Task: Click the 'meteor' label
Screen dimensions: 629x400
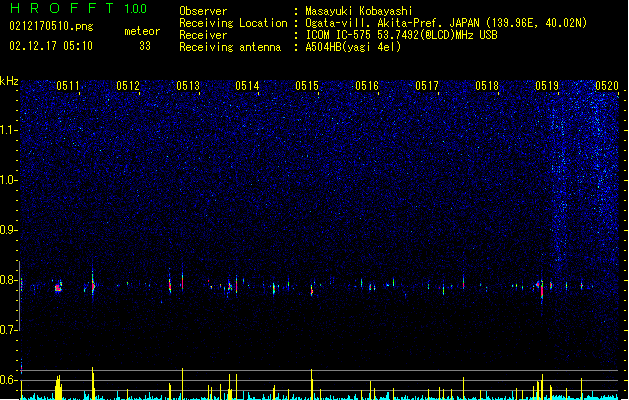Action: tap(142, 31)
